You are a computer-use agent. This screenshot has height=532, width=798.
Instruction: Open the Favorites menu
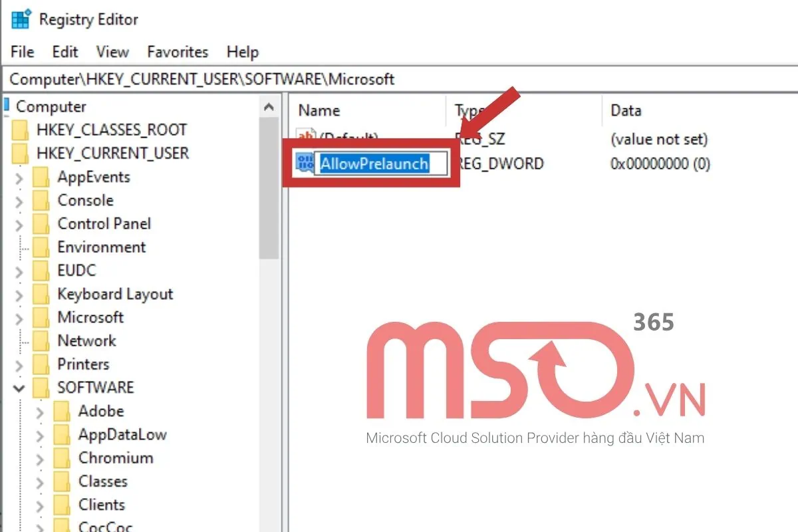pyautogui.click(x=178, y=52)
